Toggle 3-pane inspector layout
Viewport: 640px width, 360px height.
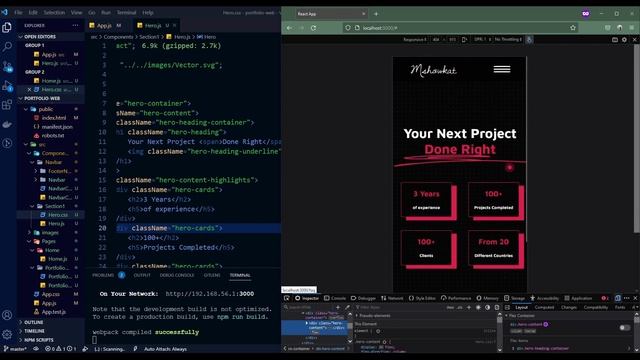[507, 307]
